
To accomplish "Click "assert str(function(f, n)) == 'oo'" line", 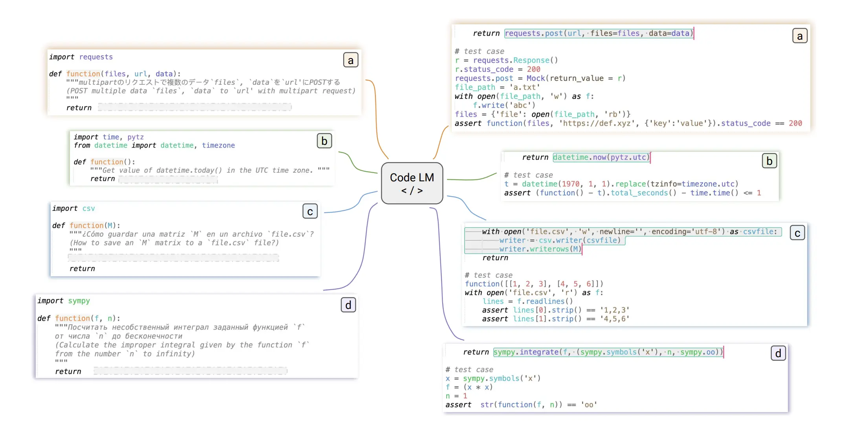I will coord(522,405).
